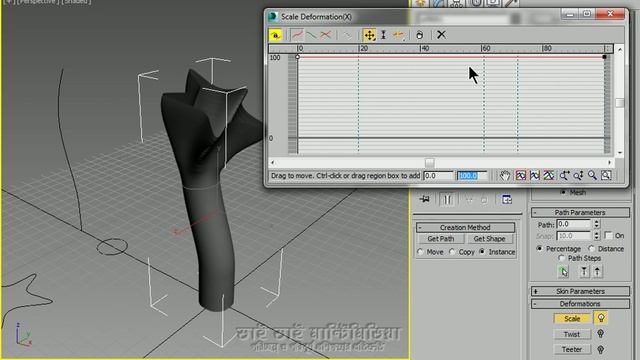
Task: Select the Path Steps radio button
Action: [562, 258]
